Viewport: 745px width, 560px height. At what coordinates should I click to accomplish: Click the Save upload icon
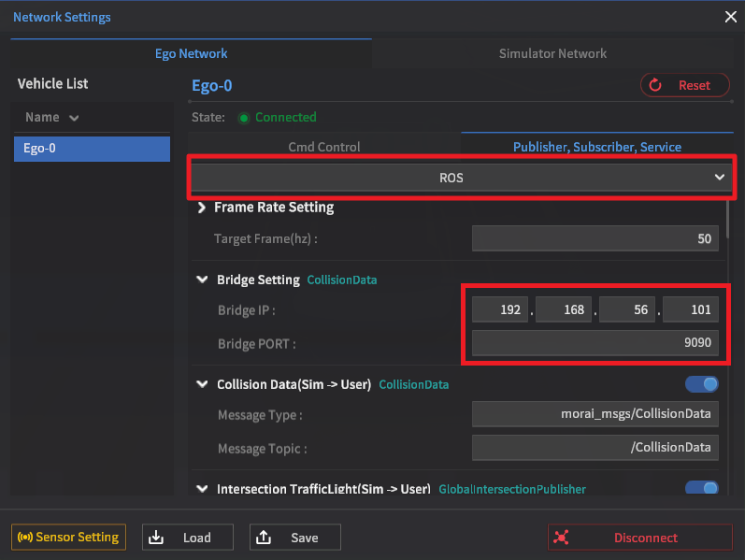(264, 538)
